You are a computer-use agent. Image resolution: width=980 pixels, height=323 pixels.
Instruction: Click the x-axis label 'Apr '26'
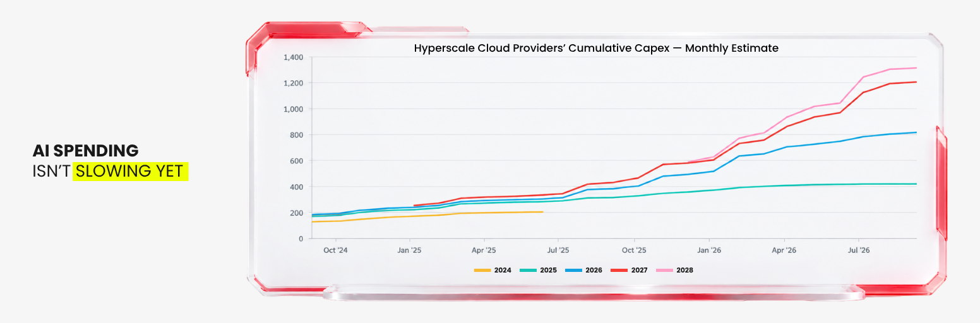[784, 250]
